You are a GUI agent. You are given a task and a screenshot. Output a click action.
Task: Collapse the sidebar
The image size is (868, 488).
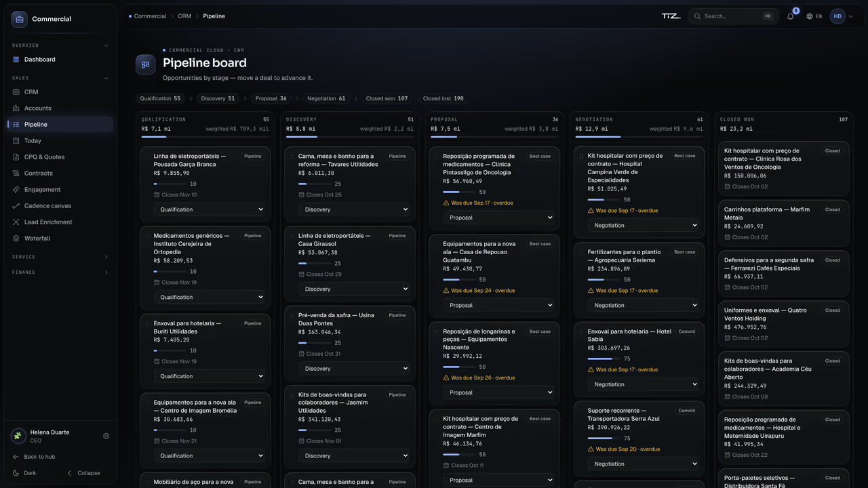(83, 473)
